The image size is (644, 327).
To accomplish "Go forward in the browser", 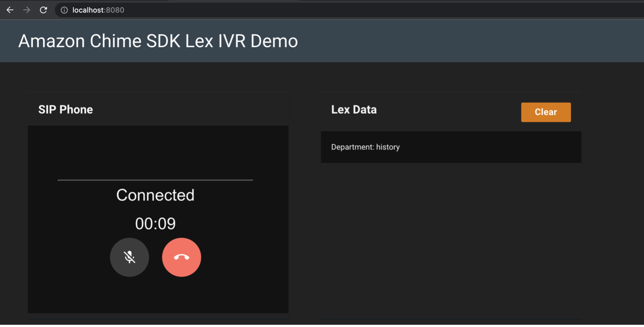I will point(27,10).
